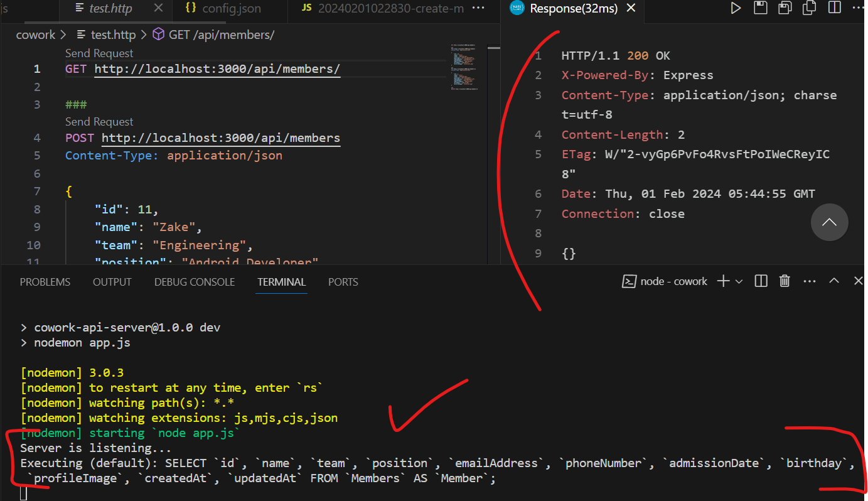Click the braces icon on config.json tab
Image resolution: width=868 pixels, height=501 pixels.
191,8
